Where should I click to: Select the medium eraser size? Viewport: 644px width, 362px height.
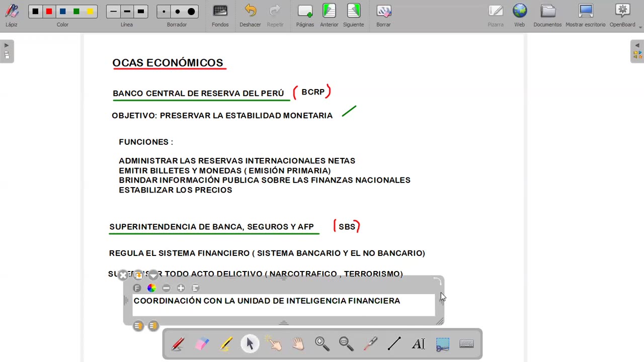pyautogui.click(x=177, y=11)
